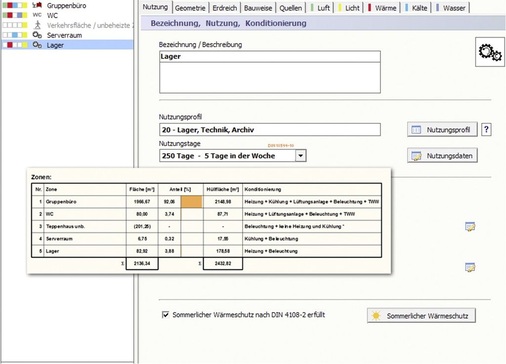
Task: Click the walking-person Verkehrsfläche icon
Action: pyautogui.click(x=37, y=25)
